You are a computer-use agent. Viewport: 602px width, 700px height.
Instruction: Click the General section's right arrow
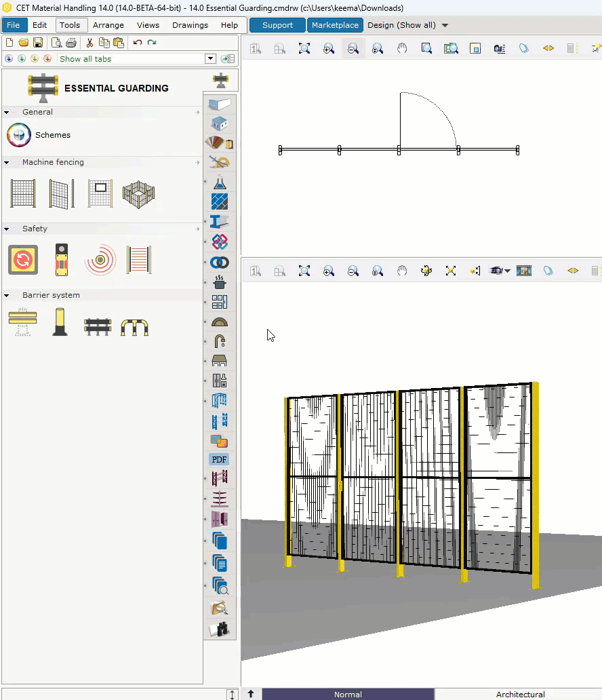[x=197, y=112]
